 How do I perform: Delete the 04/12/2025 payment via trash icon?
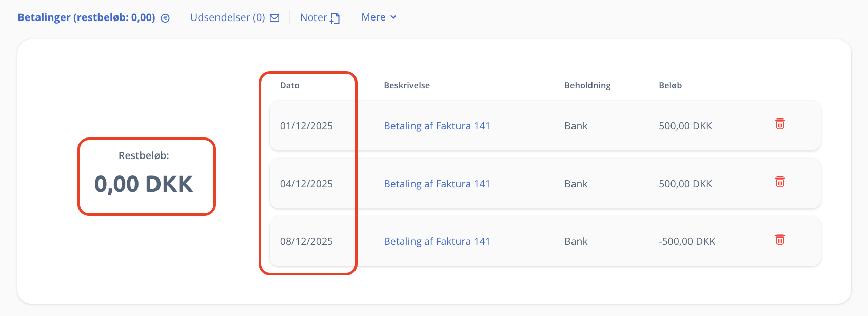pyautogui.click(x=780, y=182)
